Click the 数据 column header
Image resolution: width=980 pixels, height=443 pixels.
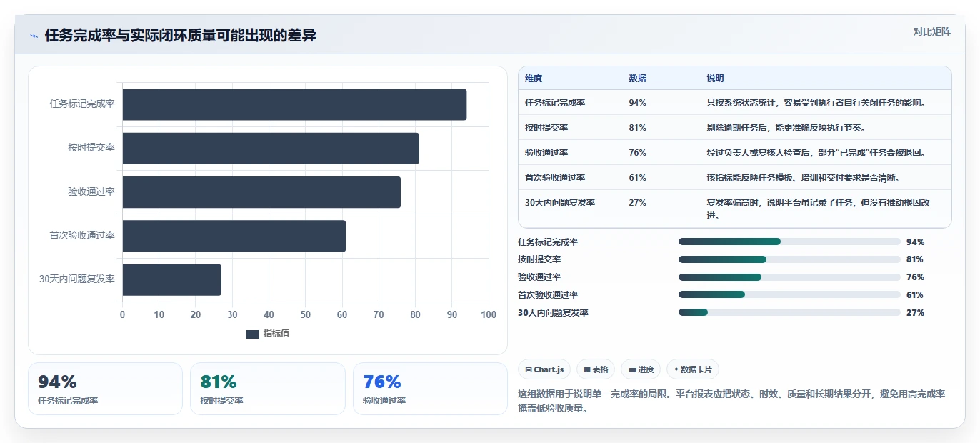[637, 79]
